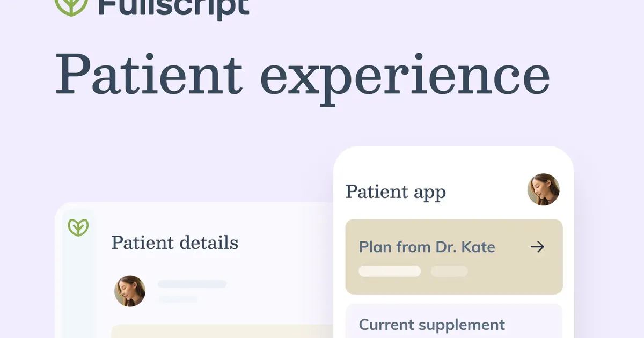Click the Plan from Dr. Kate title text
This screenshot has height=338, width=644.
427,247
